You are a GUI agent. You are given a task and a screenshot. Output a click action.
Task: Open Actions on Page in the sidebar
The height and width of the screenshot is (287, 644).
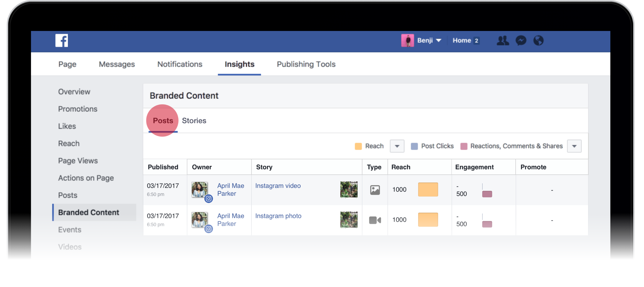tap(86, 178)
